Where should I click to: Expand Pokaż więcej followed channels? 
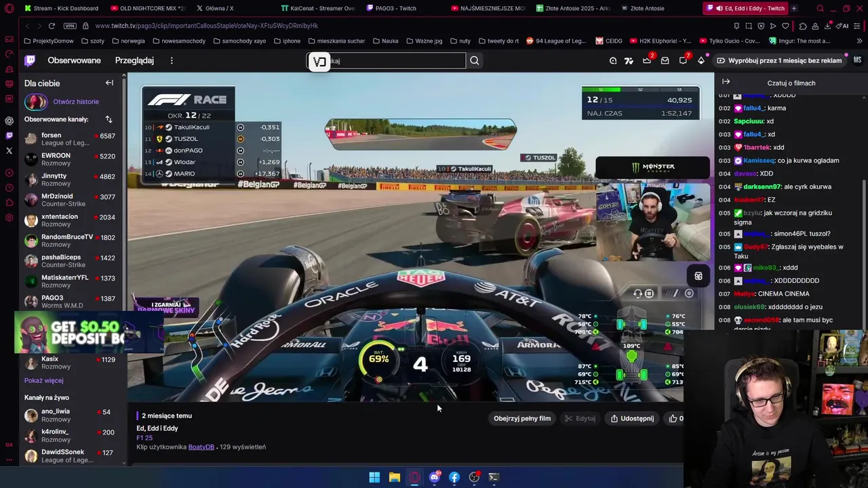click(43, 380)
